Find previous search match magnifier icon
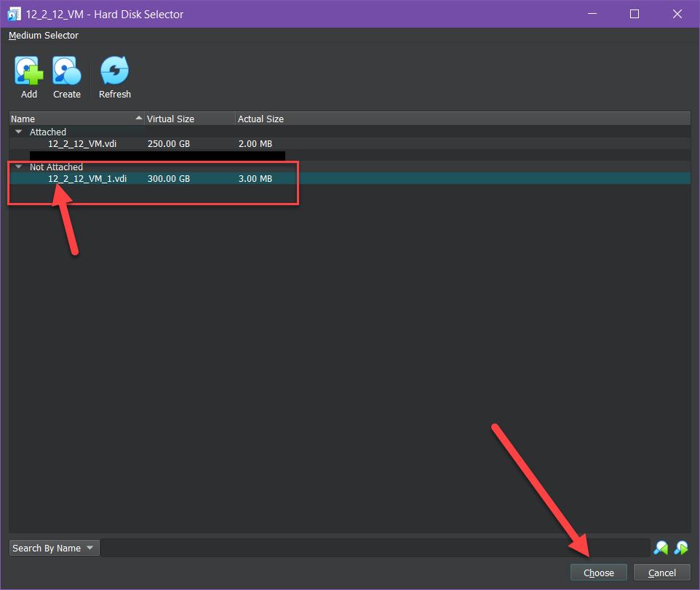This screenshot has height=590, width=700. tap(661, 548)
